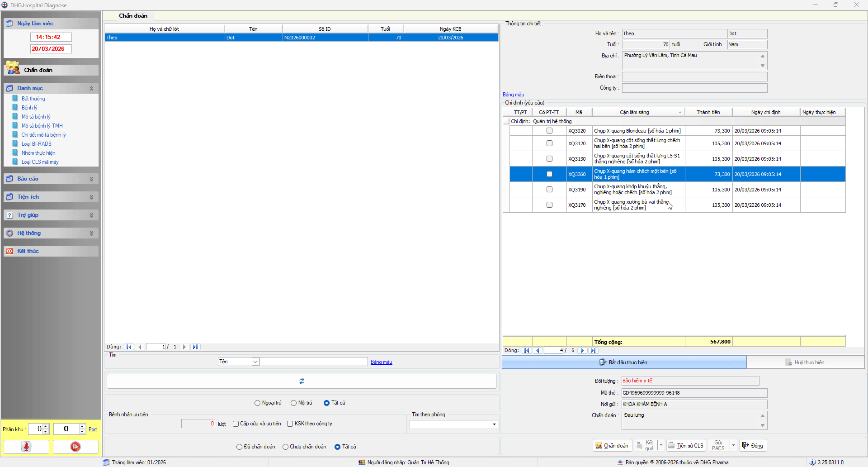The height and width of the screenshot is (467, 868).
Task: Click the Bất thường document icon
Action: click(x=15, y=98)
